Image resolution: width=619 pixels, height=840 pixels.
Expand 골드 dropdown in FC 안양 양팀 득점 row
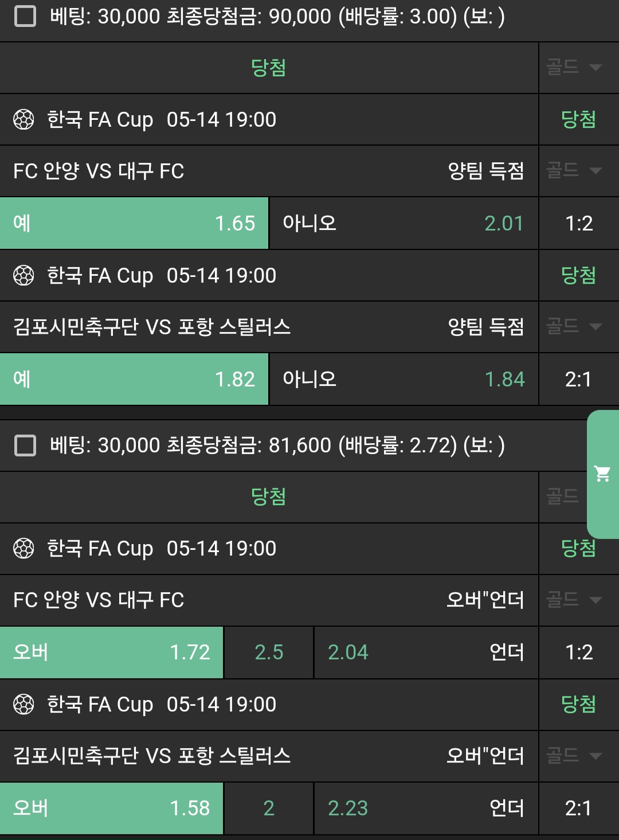574,170
